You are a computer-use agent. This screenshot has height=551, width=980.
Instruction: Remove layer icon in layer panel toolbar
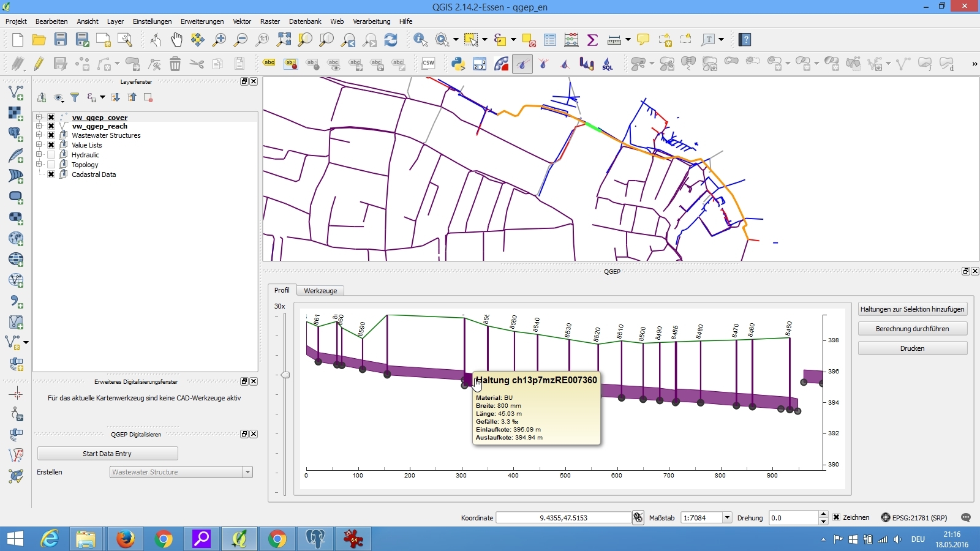[148, 97]
